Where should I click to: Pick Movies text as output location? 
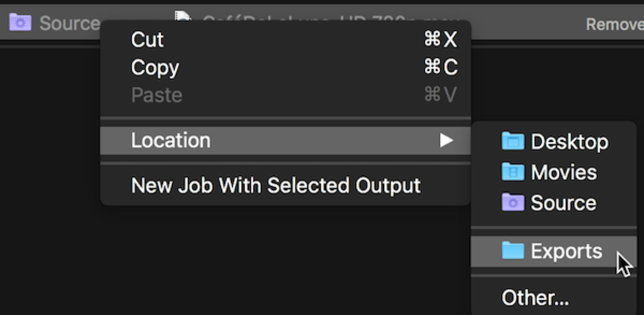[x=564, y=172]
